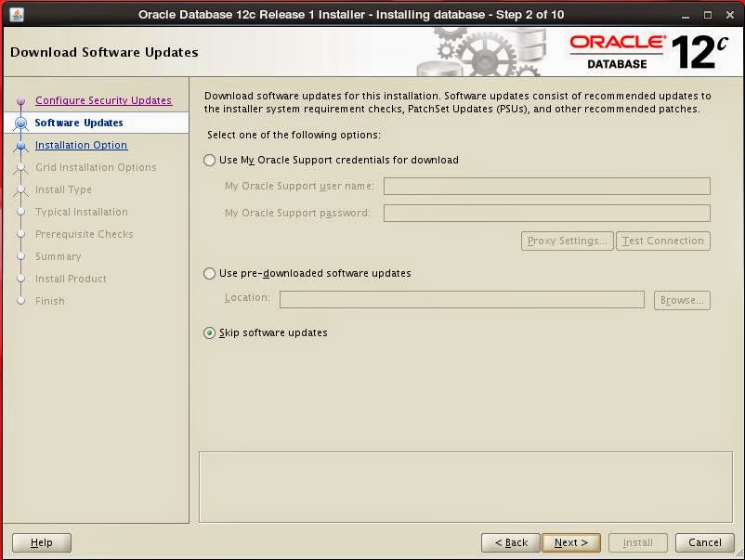This screenshot has height=560, width=745.
Task: Click the Oracle Database 12c logo
Action: 649,52
